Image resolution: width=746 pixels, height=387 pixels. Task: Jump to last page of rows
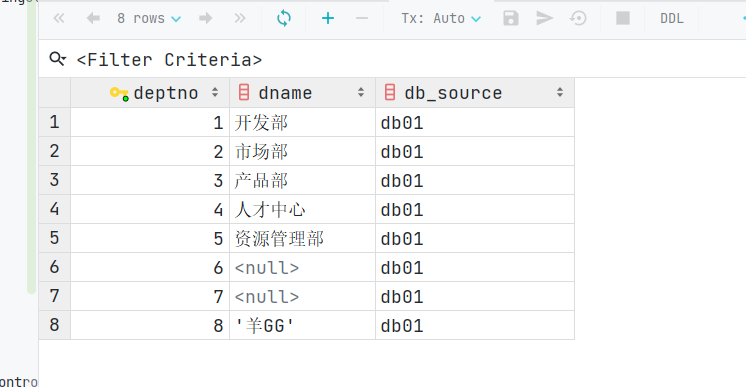click(240, 19)
